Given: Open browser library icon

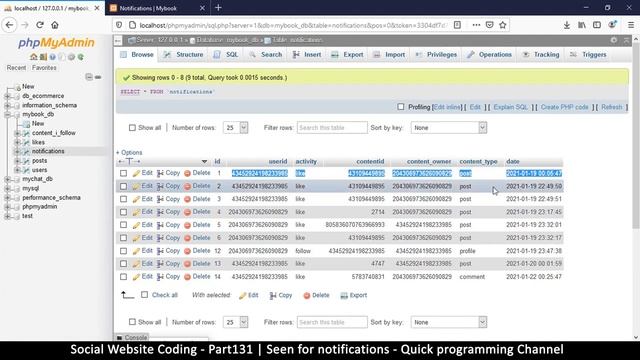Looking at the screenshot, I should tap(582, 25).
